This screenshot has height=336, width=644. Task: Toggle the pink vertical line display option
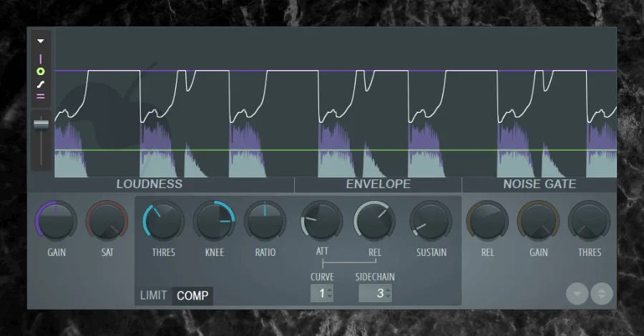(40, 59)
